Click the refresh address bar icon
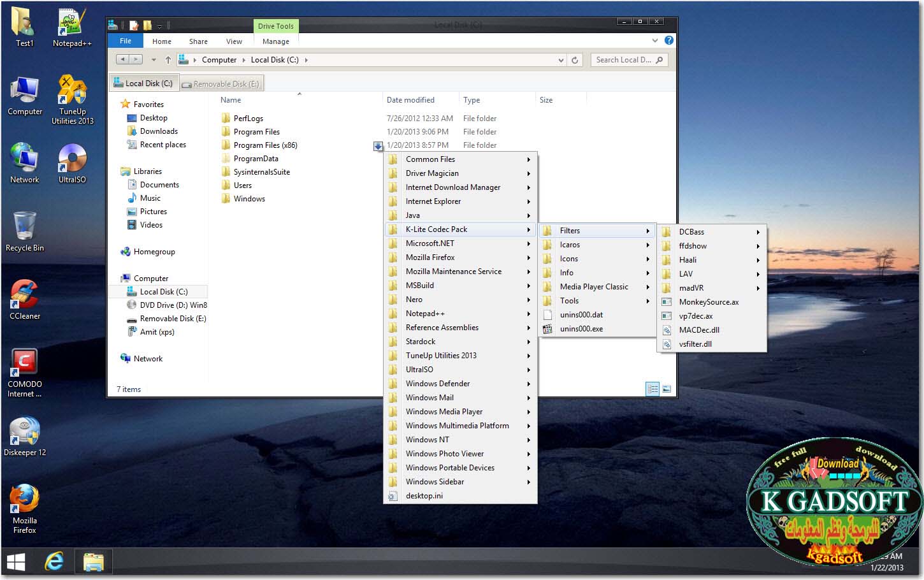This screenshot has width=924, height=580. [x=575, y=60]
